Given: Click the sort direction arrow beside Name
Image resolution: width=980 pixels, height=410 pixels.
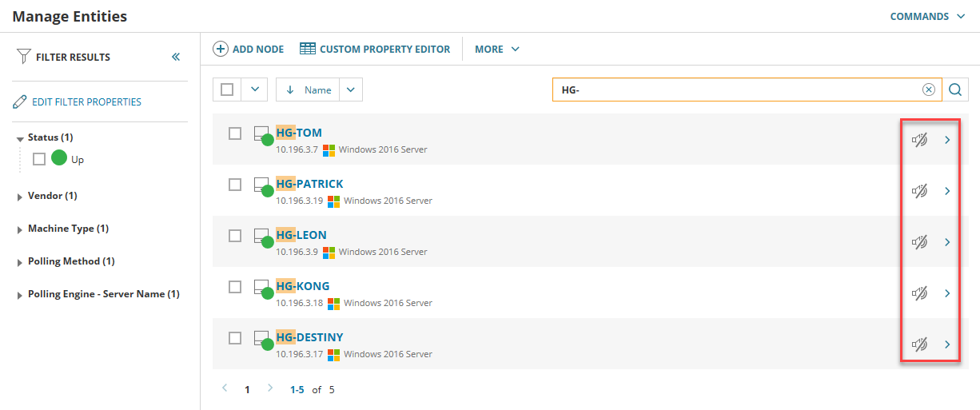Looking at the screenshot, I should pos(290,90).
